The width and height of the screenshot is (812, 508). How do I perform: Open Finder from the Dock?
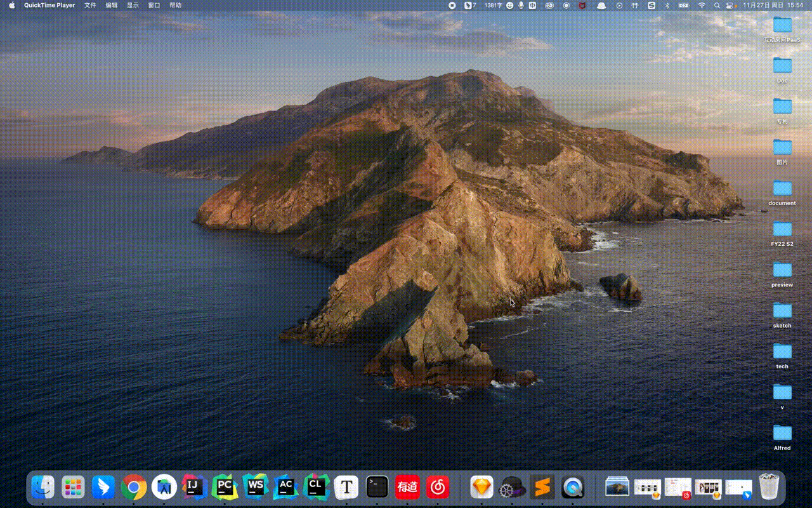point(43,487)
